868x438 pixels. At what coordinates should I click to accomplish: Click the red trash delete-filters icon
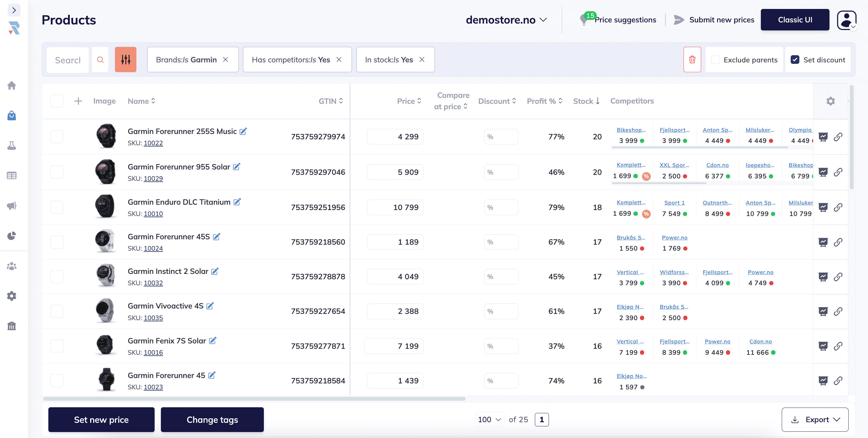(692, 60)
